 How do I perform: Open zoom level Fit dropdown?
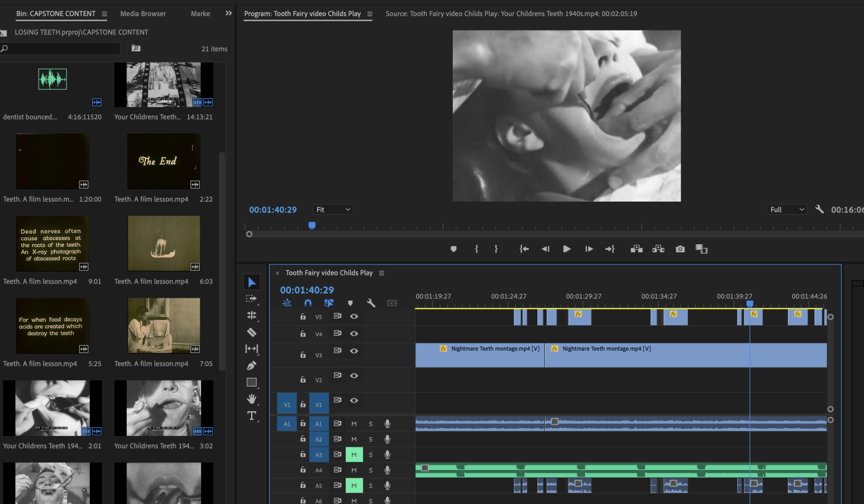click(x=333, y=210)
